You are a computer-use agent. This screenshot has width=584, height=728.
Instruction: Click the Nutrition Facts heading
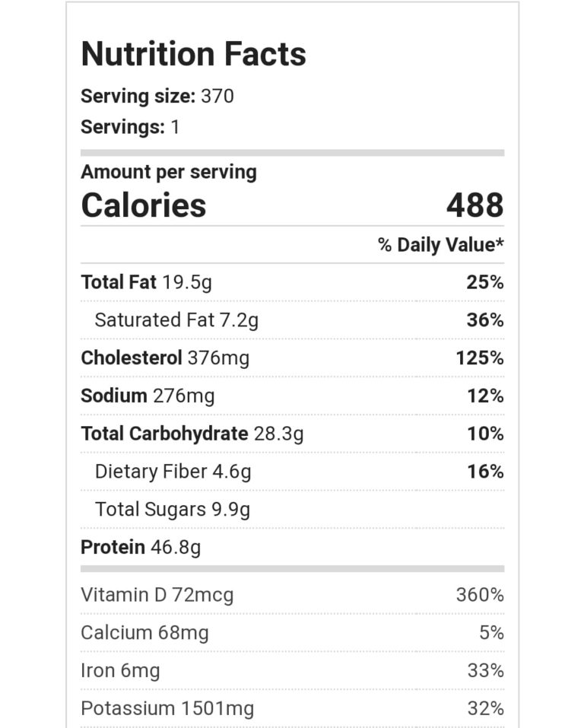(x=193, y=54)
